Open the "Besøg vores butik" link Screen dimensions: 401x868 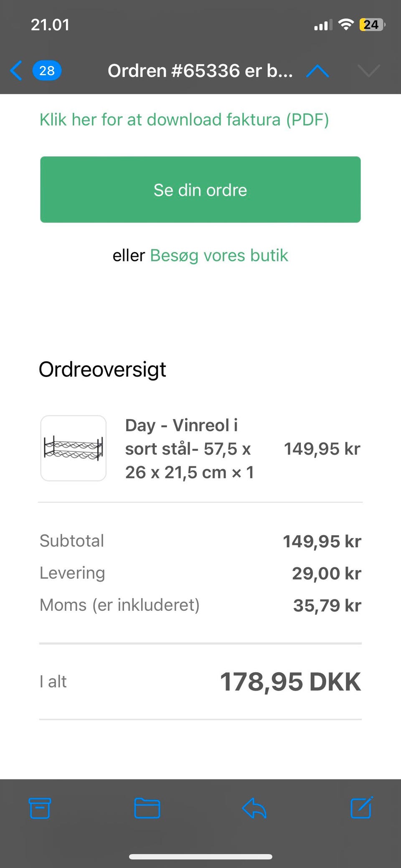[x=219, y=256]
